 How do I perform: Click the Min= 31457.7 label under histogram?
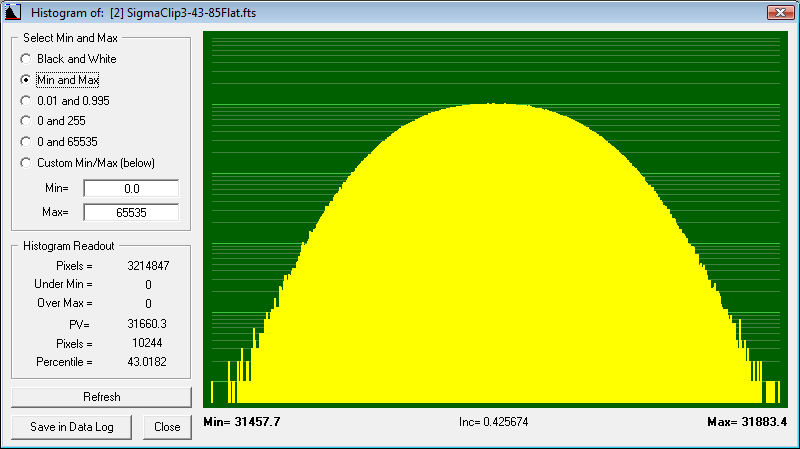[x=242, y=422]
